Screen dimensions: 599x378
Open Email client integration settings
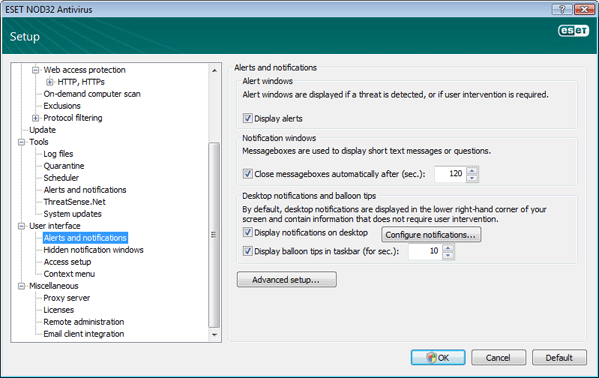click(x=84, y=334)
